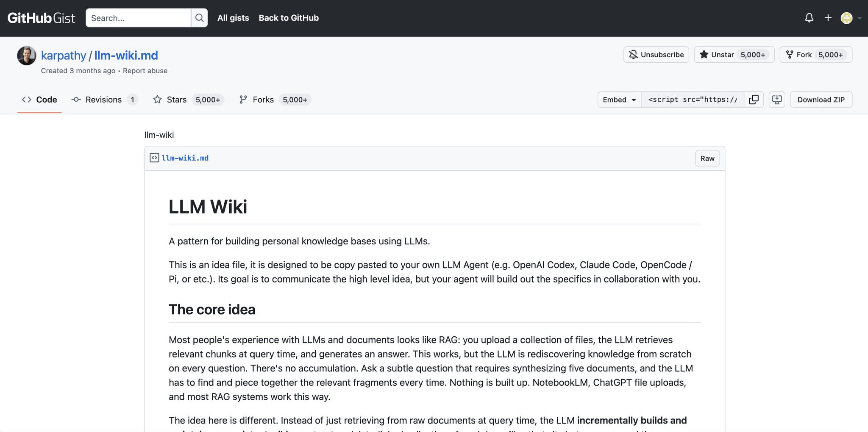Click 'Created 3 months ago' text

78,71
